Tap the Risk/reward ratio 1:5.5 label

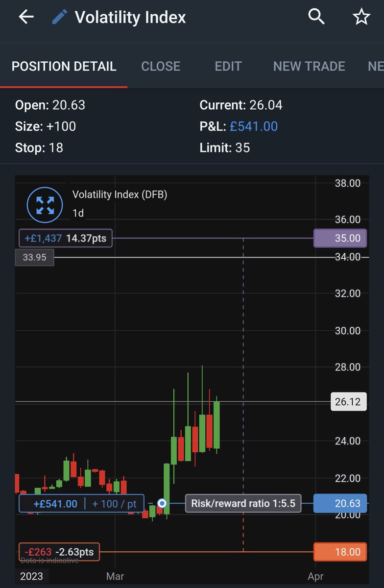click(243, 503)
